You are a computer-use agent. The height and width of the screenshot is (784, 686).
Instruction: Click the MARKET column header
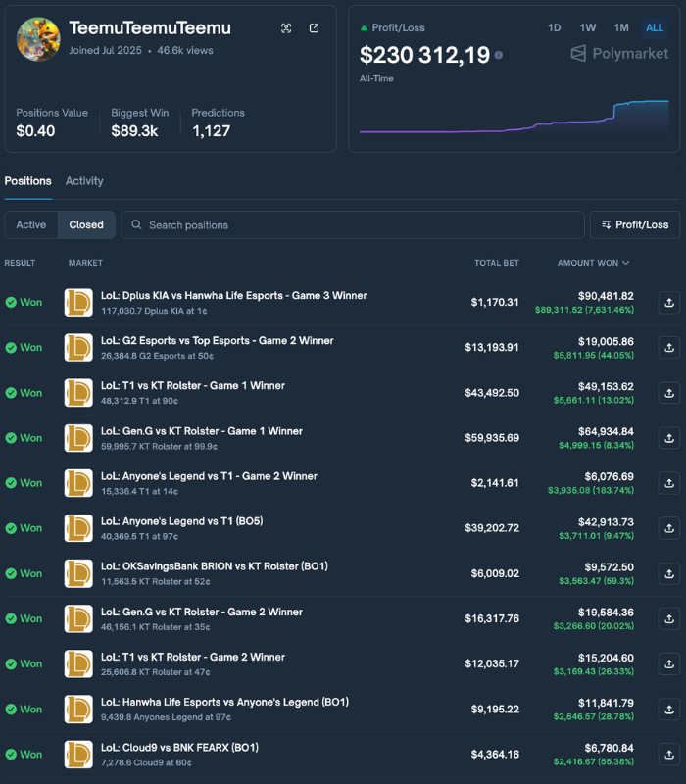(85, 263)
